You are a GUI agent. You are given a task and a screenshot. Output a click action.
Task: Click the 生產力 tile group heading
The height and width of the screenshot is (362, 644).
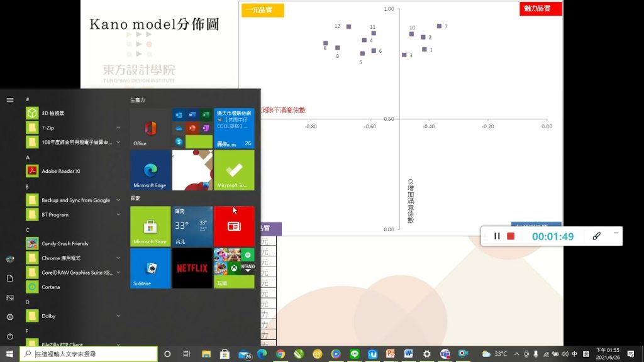(138, 100)
